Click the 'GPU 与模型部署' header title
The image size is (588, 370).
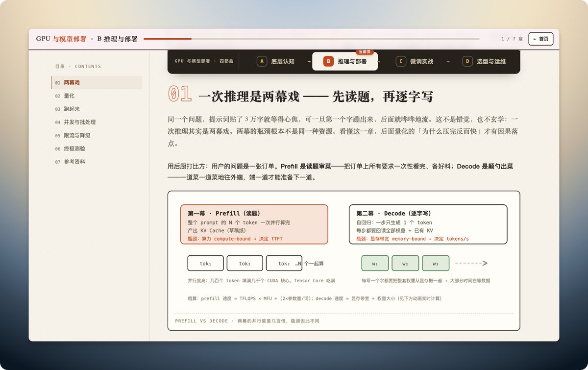point(61,39)
